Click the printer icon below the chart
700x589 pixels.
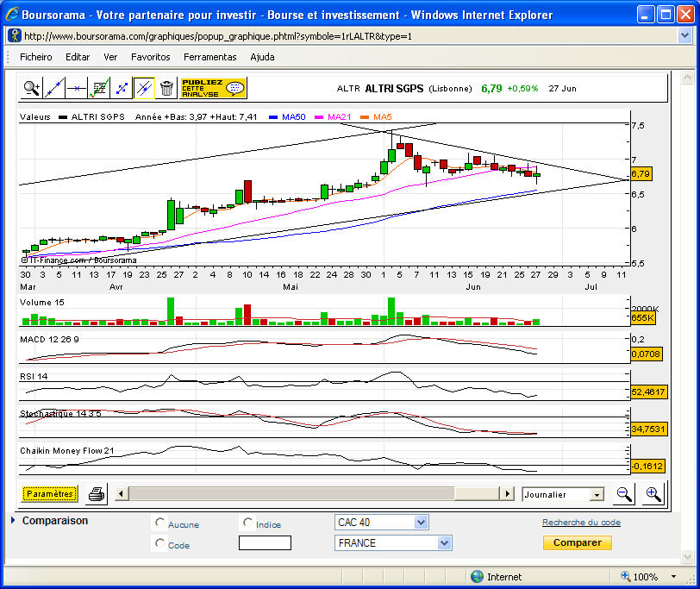point(97,494)
